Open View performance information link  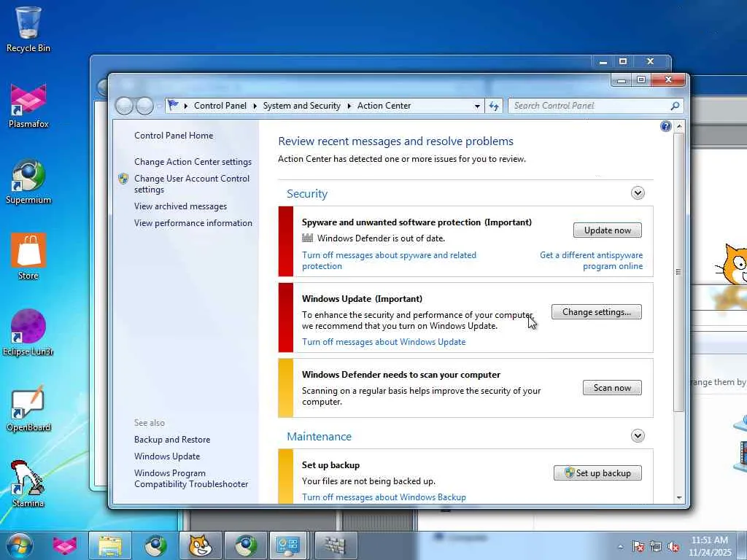pyautogui.click(x=193, y=223)
